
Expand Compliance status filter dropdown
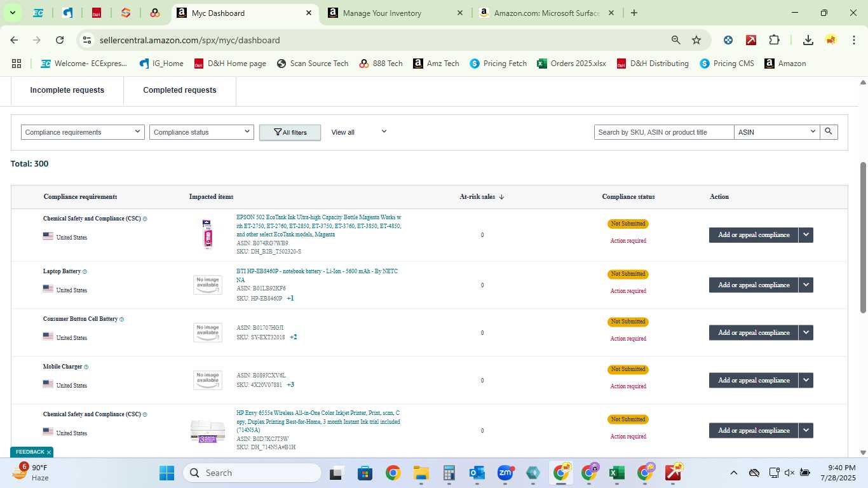pos(202,132)
